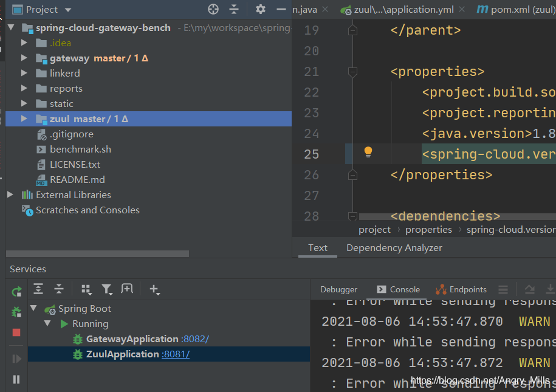Select the .gitignore file
This screenshot has height=392, width=556.
point(71,134)
